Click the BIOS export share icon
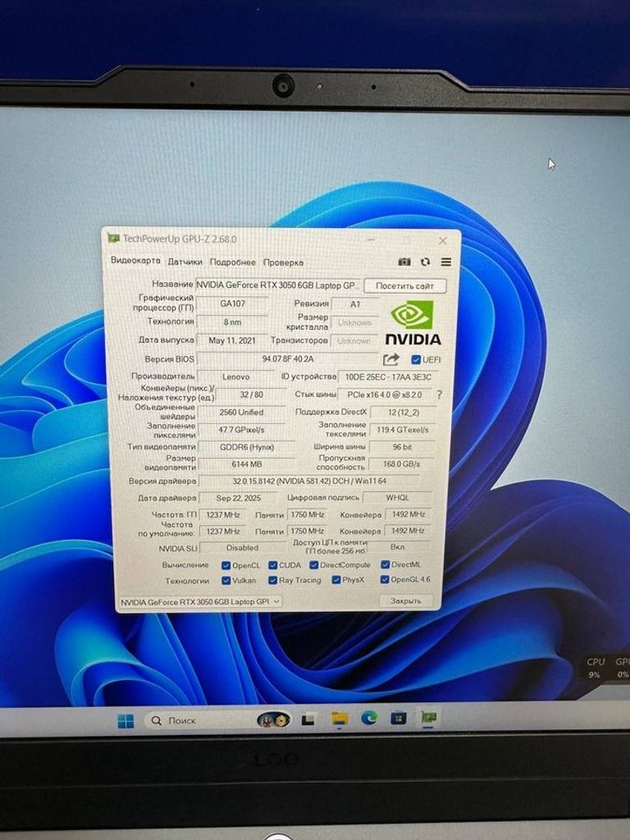The image size is (630, 840). (391, 359)
